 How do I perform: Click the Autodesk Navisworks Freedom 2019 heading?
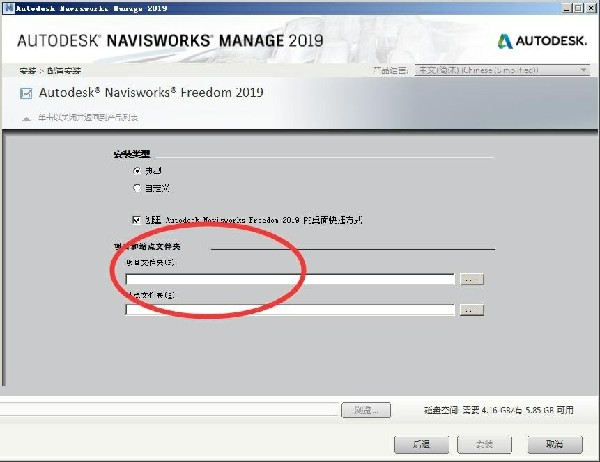tap(151, 93)
